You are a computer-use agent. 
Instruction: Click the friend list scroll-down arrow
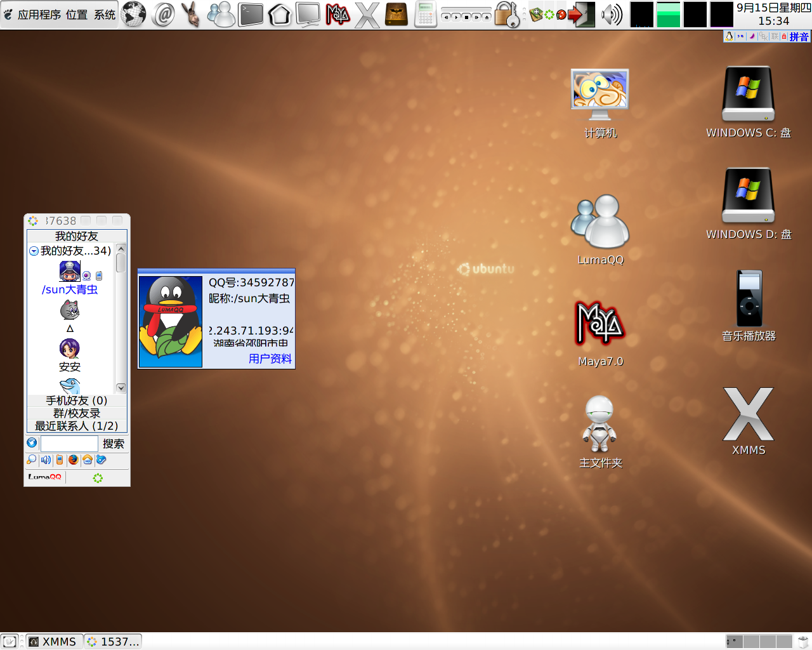(x=121, y=388)
